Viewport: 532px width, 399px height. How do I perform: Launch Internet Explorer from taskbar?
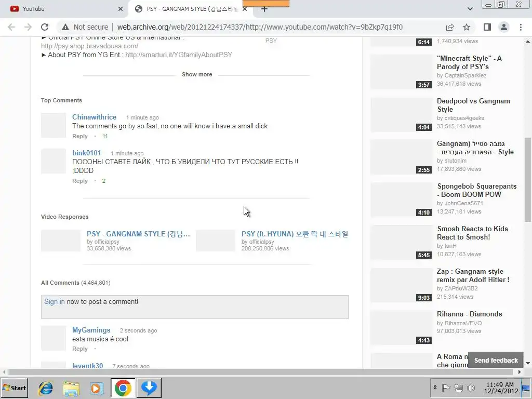(46, 388)
